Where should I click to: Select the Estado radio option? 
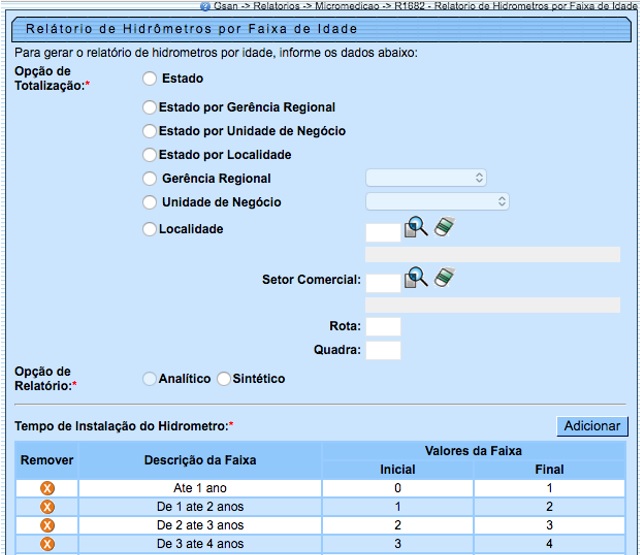[149, 78]
